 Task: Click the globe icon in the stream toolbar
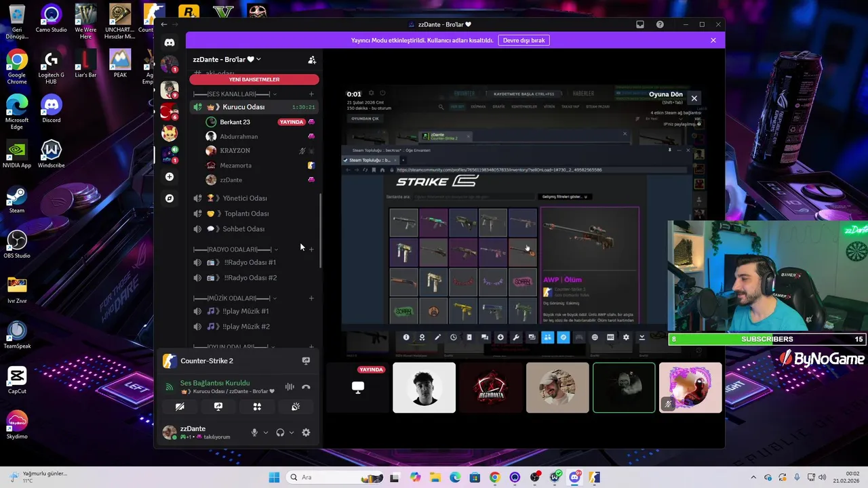[x=595, y=337]
